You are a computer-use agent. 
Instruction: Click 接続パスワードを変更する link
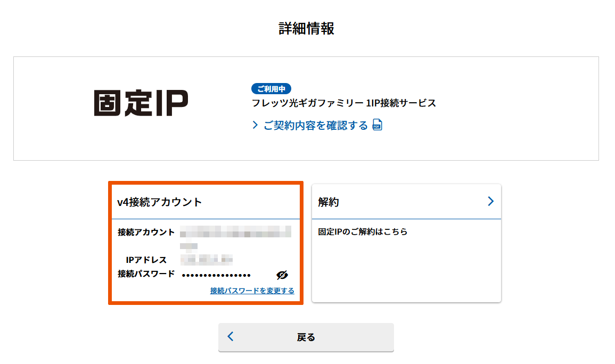(x=252, y=291)
